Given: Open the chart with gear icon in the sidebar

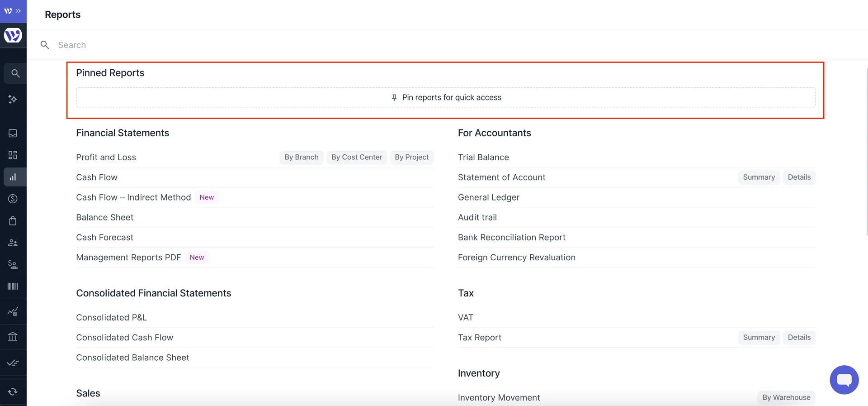Looking at the screenshot, I should (x=13, y=311).
